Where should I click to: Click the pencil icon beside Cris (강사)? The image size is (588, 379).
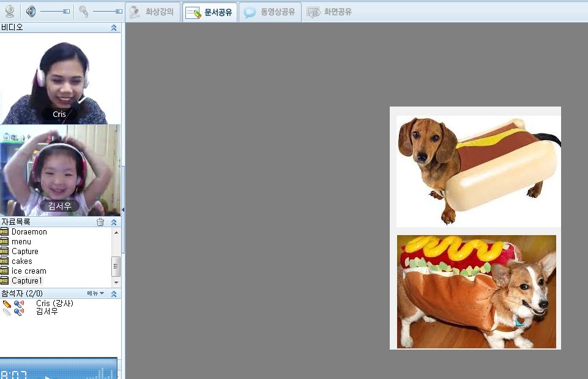7,304
